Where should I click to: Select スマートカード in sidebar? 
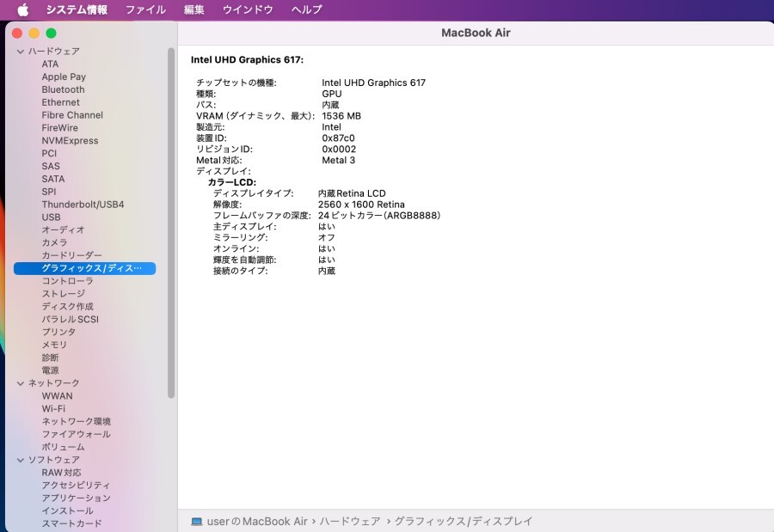[x=71, y=524]
